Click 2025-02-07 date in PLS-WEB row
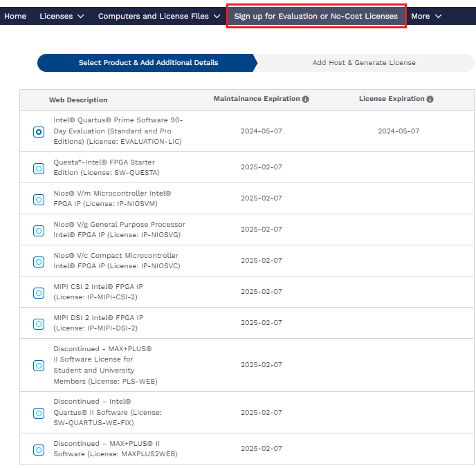The width and height of the screenshot is (476, 468). tap(262, 365)
